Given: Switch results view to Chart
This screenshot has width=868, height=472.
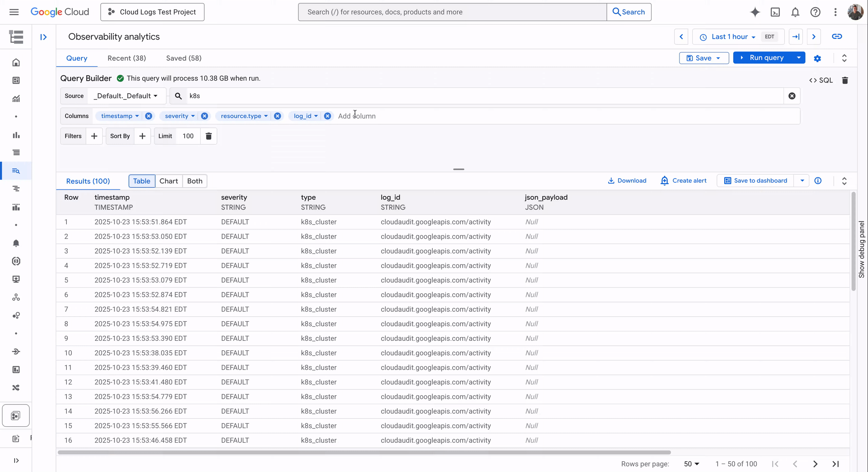Looking at the screenshot, I should click(169, 181).
